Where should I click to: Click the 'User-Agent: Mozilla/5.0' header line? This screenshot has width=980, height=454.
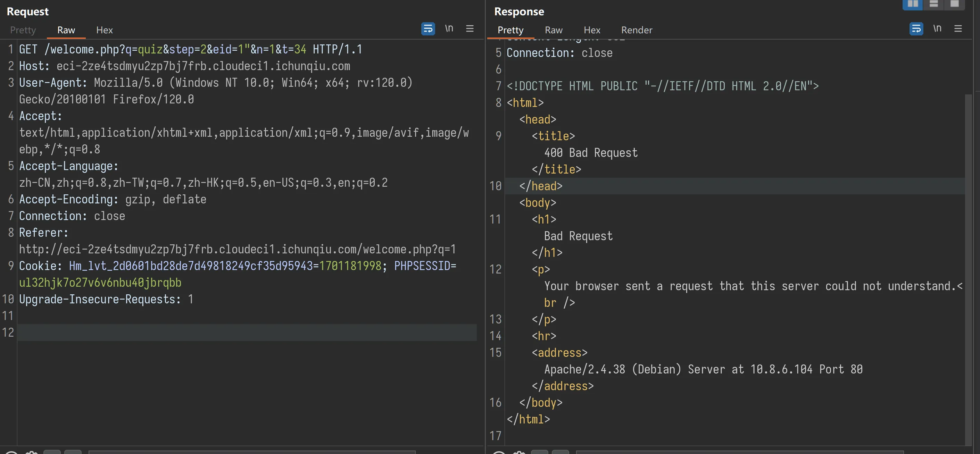tap(216, 83)
